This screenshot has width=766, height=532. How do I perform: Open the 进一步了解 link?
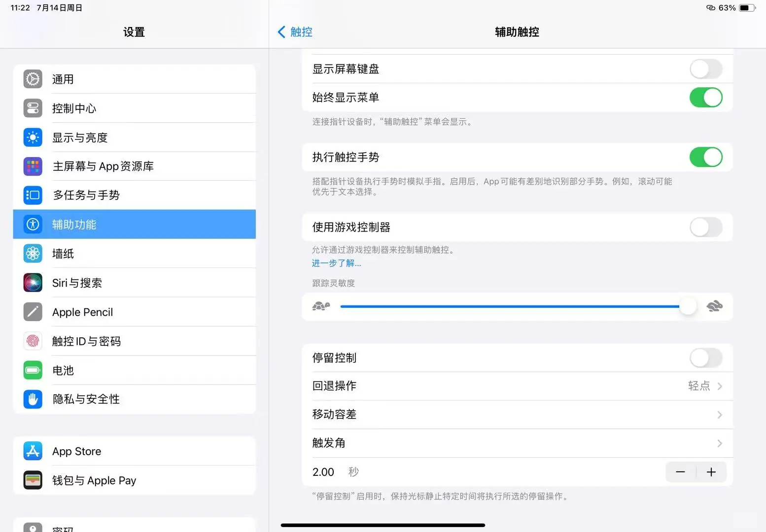coord(336,263)
